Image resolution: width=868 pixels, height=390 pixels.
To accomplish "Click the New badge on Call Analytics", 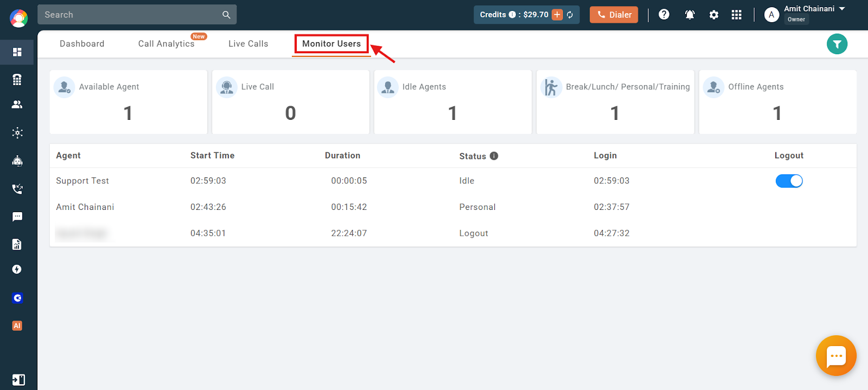I will tap(199, 36).
